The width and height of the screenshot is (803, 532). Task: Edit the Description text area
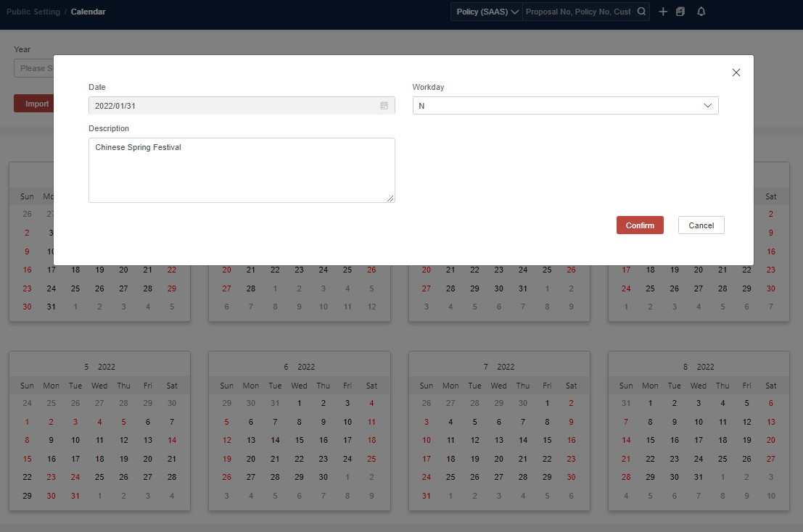(242, 170)
